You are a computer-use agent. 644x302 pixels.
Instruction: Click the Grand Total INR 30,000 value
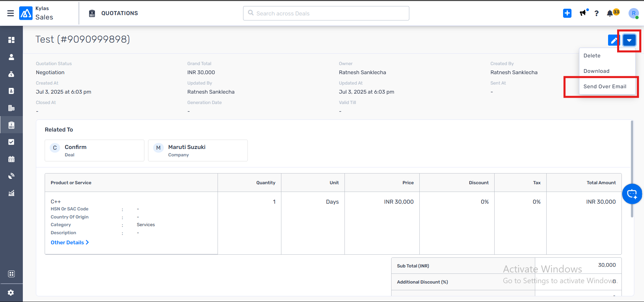tap(201, 72)
